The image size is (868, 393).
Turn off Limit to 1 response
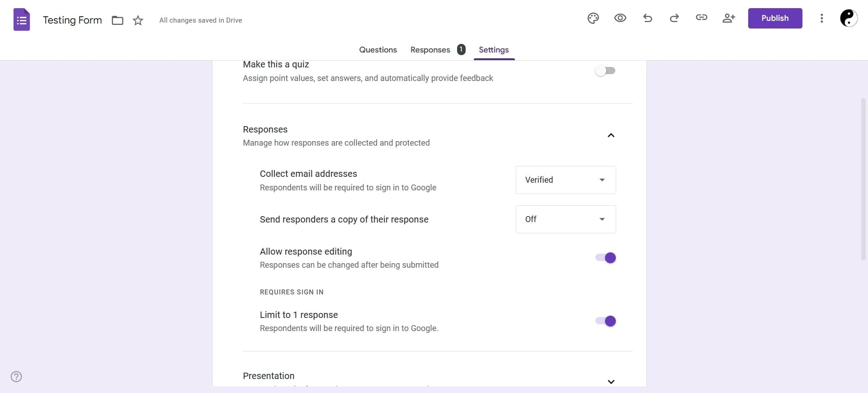click(x=605, y=321)
